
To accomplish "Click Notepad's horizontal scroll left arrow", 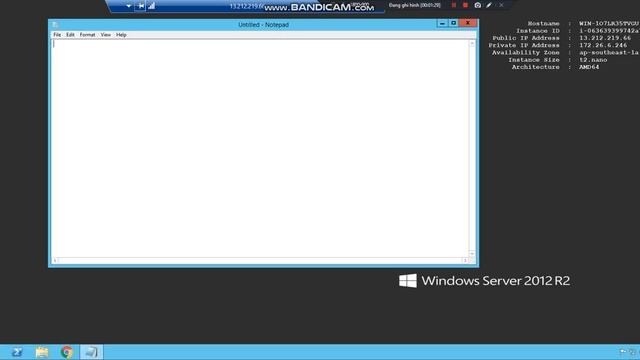I will [x=55, y=260].
